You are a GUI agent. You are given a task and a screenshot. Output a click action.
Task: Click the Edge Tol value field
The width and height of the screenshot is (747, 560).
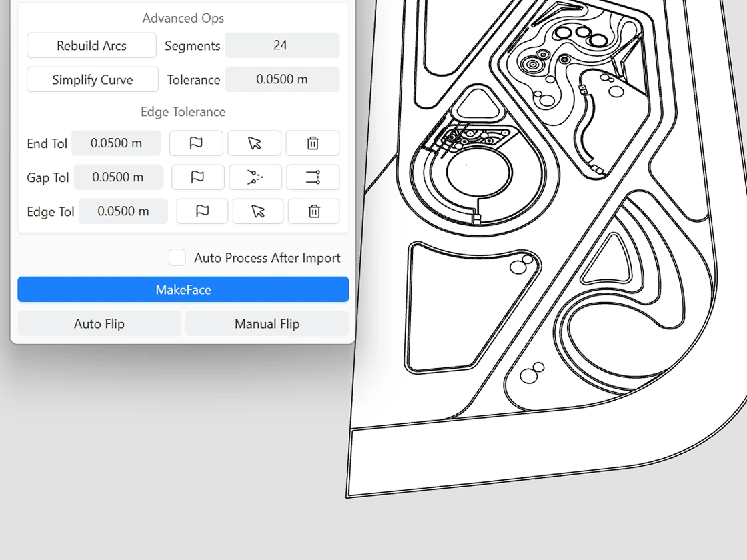(123, 211)
